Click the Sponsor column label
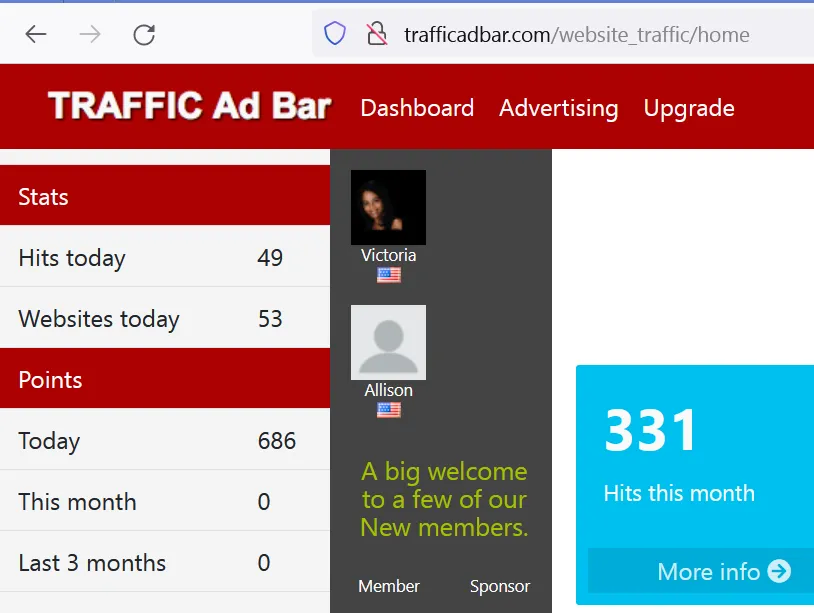This screenshot has width=814, height=613. 500,586
